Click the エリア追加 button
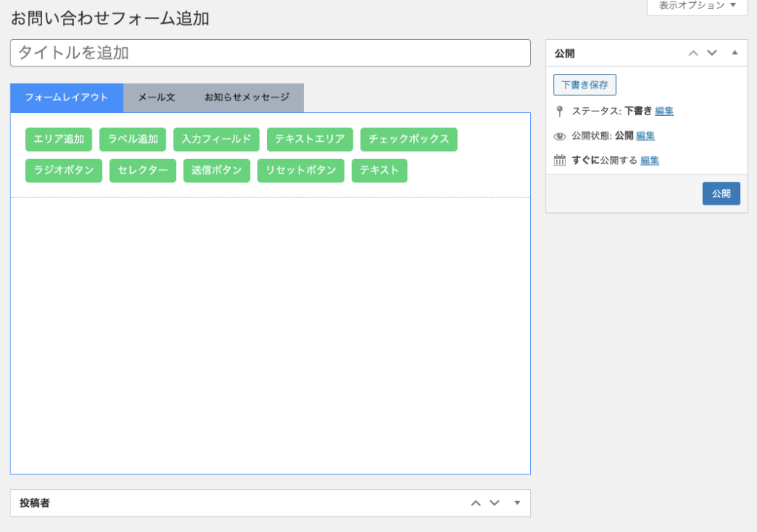The width and height of the screenshot is (757, 532). coord(58,140)
